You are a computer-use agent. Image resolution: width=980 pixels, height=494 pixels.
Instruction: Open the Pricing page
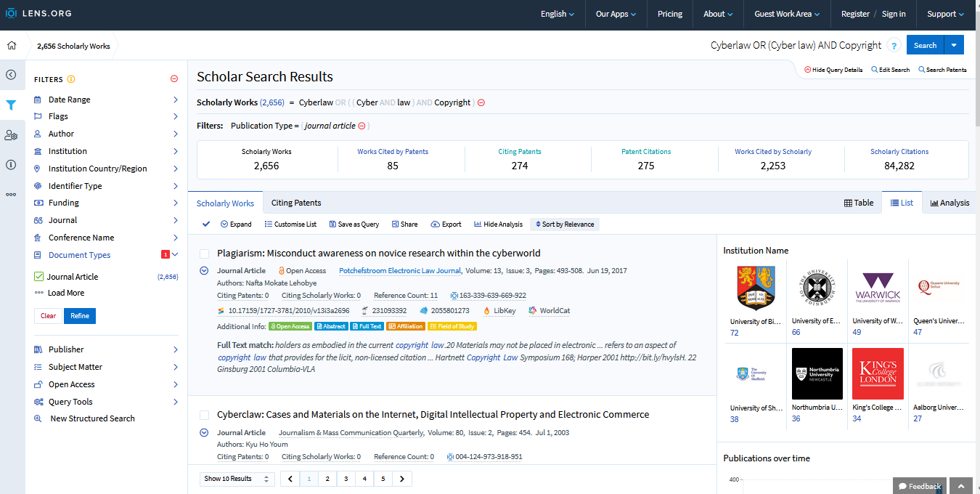pyautogui.click(x=670, y=14)
